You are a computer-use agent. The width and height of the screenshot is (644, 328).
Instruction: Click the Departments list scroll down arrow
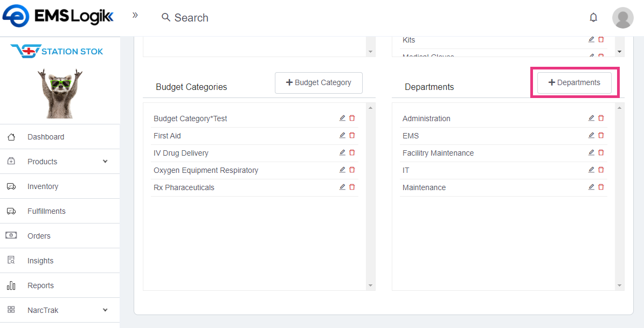tap(620, 285)
